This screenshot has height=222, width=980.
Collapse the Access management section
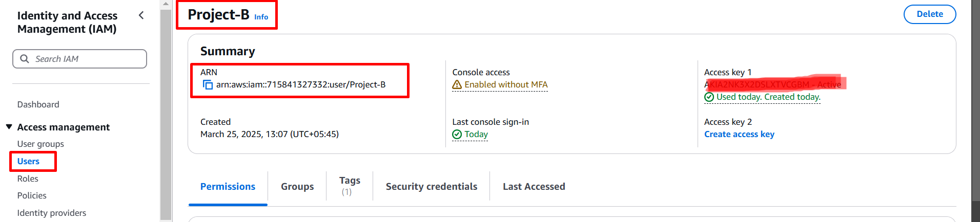[x=9, y=127]
